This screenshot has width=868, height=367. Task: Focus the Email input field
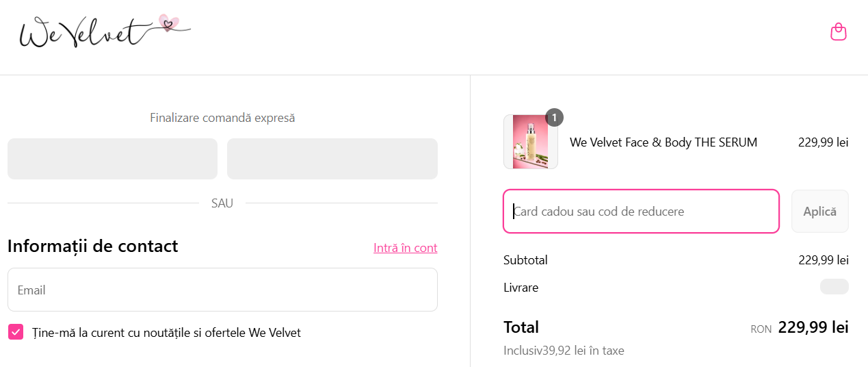(222, 290)
